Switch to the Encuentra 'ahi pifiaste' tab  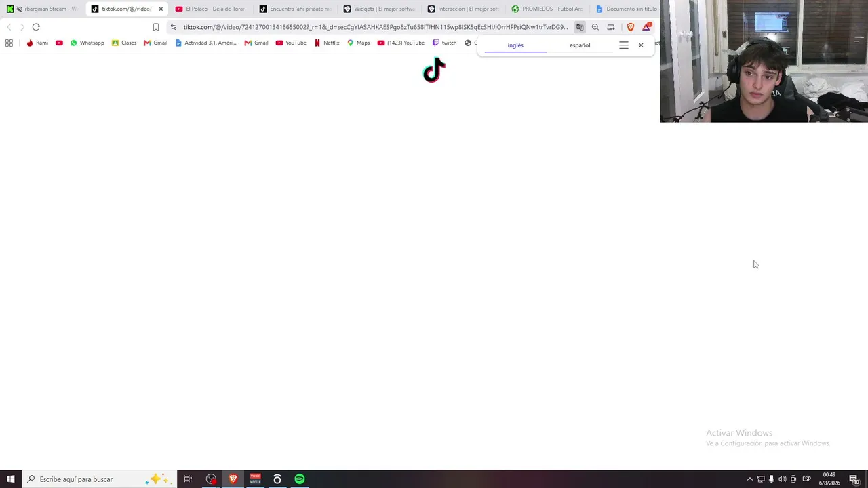point(294,9)
